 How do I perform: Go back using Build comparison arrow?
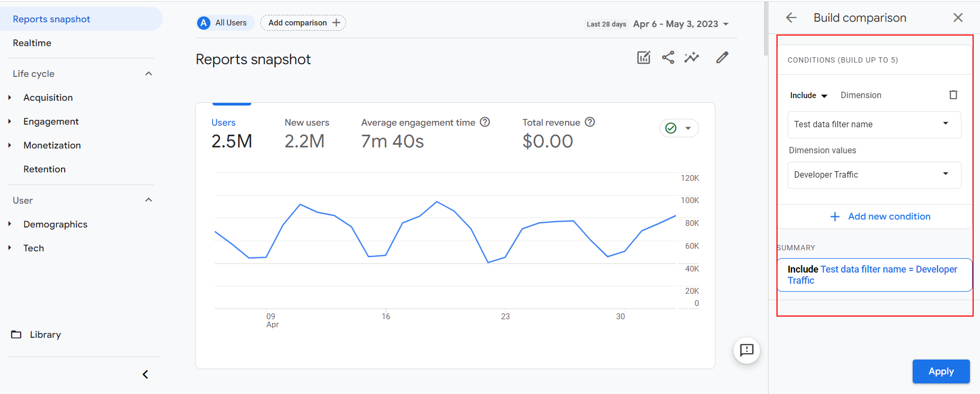[x=791, y=18]
